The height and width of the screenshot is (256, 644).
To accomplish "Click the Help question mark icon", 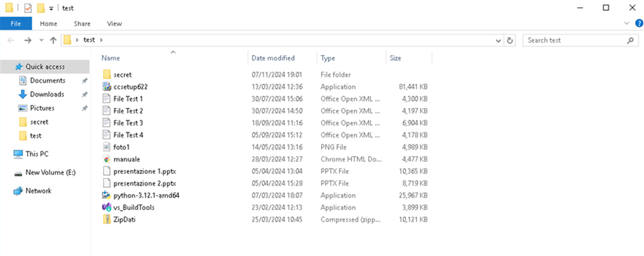I will pos(638,23).
